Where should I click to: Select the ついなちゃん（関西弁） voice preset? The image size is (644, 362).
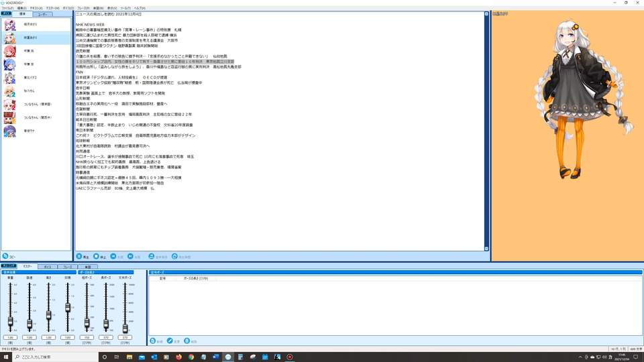click(36, 118)
